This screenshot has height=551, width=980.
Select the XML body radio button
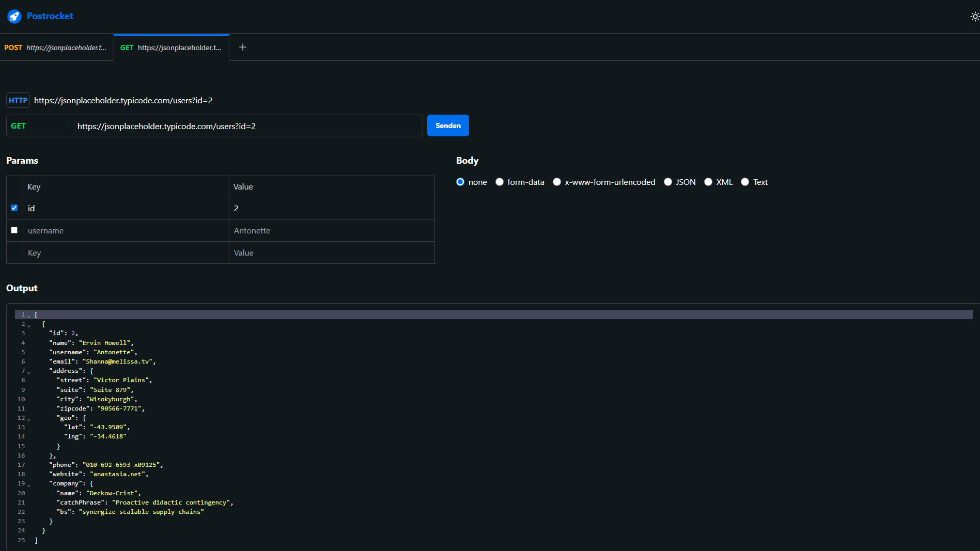(x=708, y=182)
